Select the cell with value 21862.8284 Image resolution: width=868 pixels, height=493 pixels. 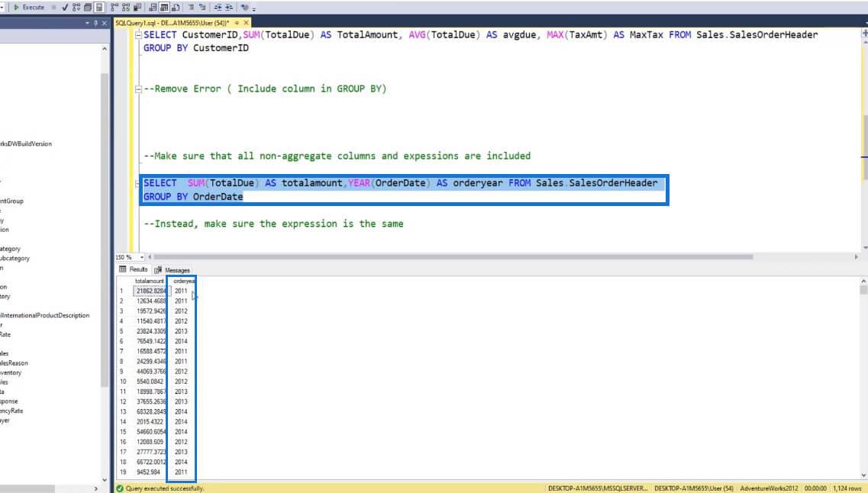(150, 291)
